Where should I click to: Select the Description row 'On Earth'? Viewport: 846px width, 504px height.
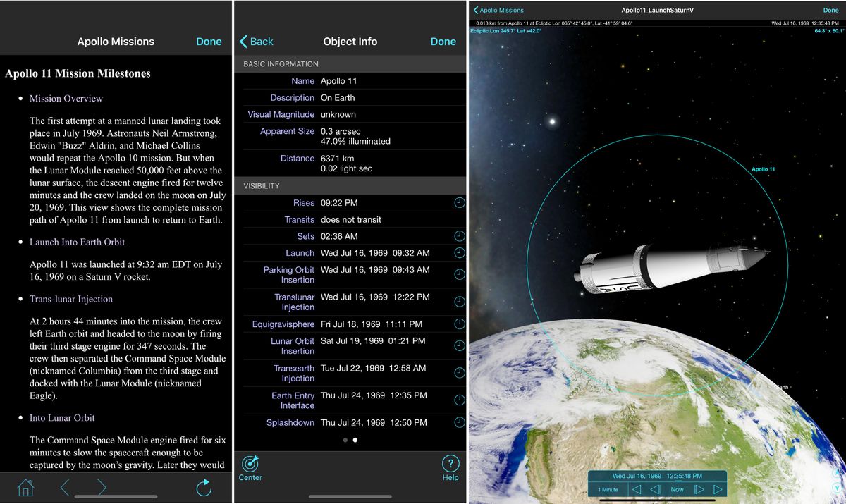pos(350,98)
